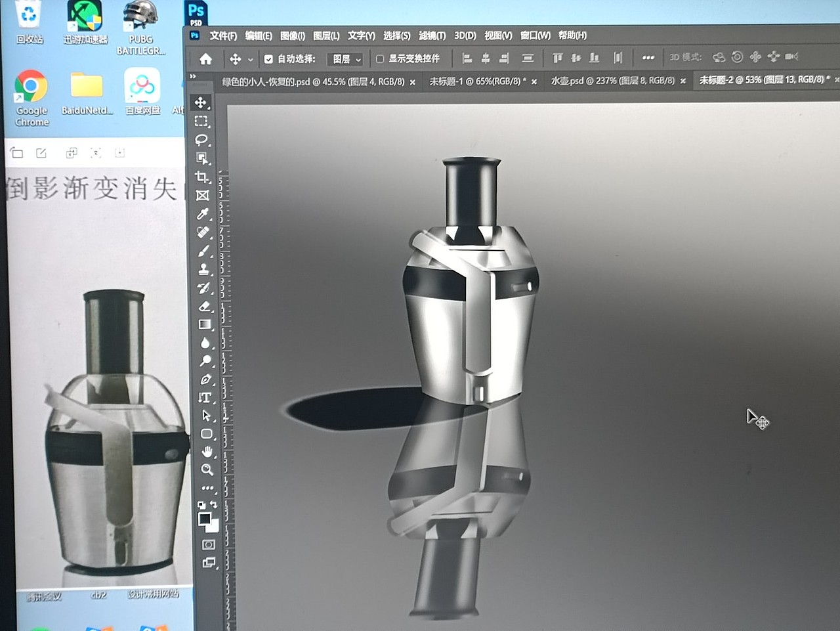Image resolution: width=840 pixels, height=631 pixels.
Task: Select the Lasso tool
Action: click(x=202, y=140)
